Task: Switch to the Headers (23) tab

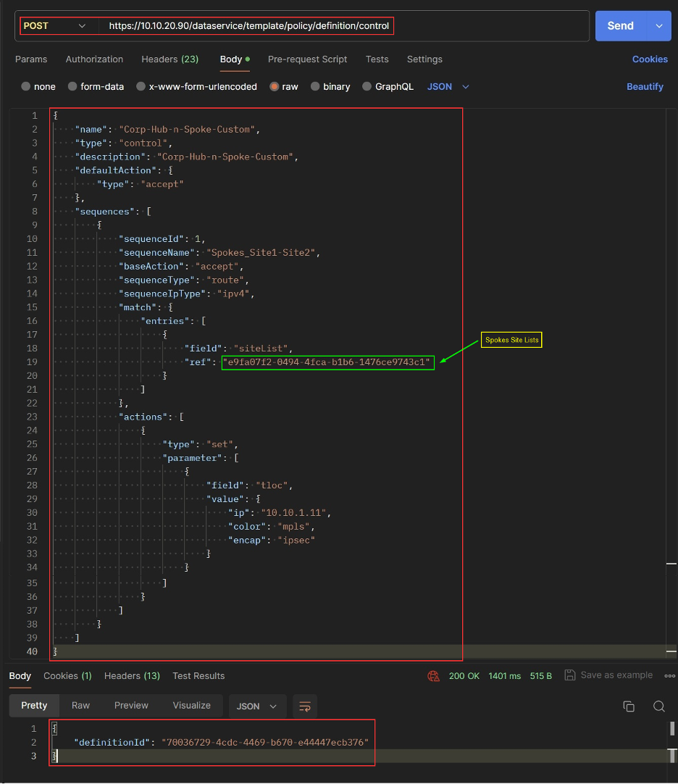Action: (169, 59)
